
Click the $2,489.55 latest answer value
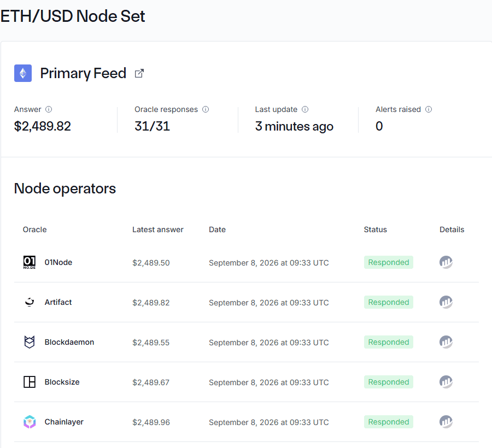[151, 343]
